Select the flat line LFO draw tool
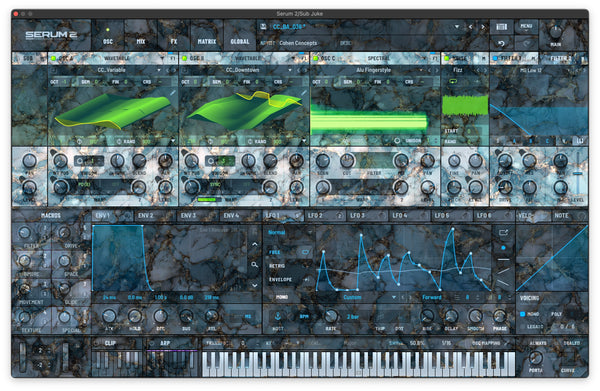Viewport: 600px width, 391px height. click(x=503, y=260)
